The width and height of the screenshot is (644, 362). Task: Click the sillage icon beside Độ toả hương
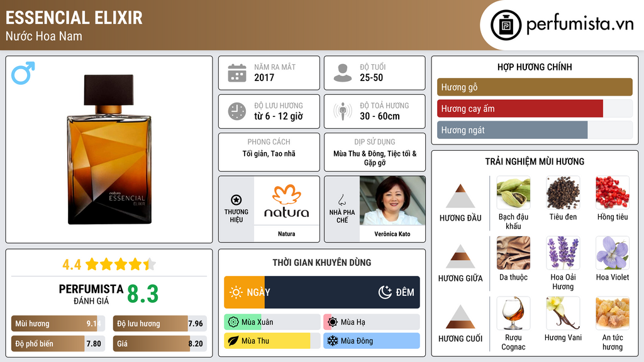[x=343, y=111]
